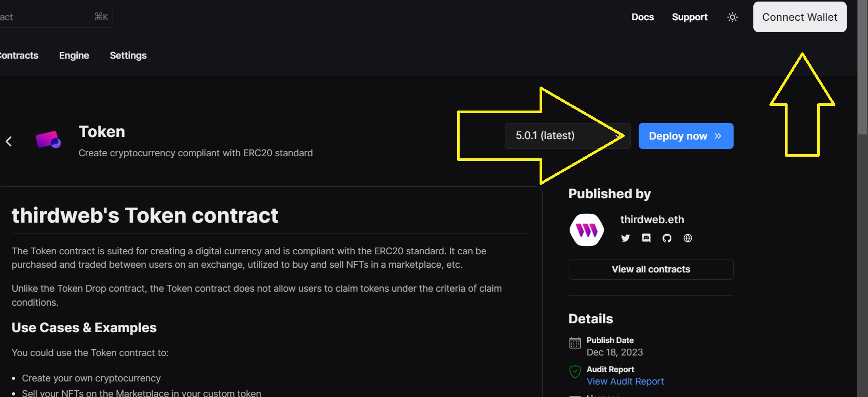Click the Deploy now button
Viewport: 868px width, 397px height.
[x=685, y=136]
